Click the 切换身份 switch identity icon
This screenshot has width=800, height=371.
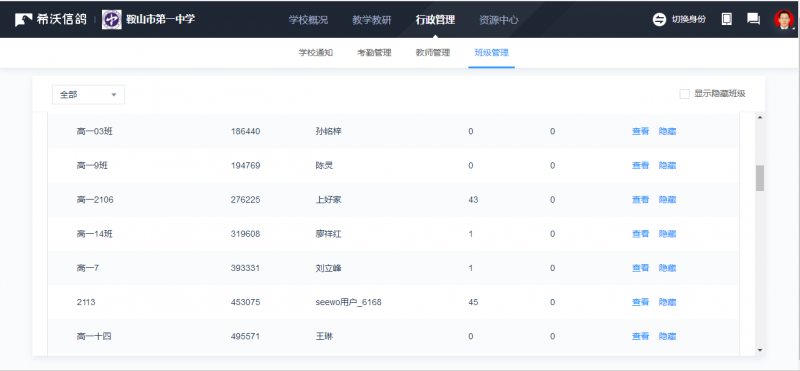(x=659, y=20)
